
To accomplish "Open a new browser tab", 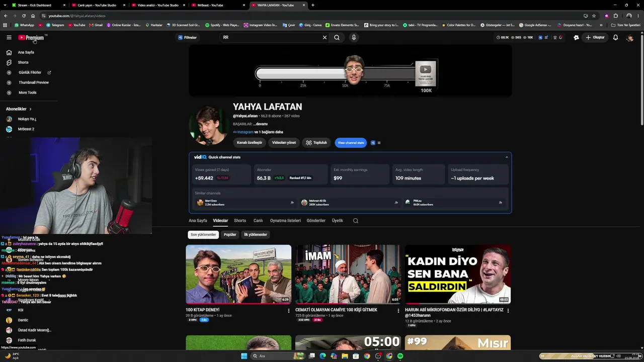I will pyautogui.click(x=313, y=5).
